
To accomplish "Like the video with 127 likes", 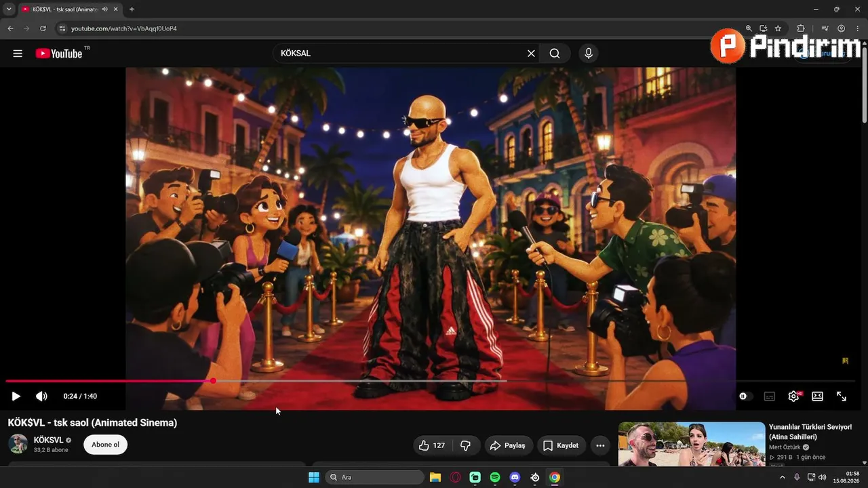I will (x=432, y=445).
